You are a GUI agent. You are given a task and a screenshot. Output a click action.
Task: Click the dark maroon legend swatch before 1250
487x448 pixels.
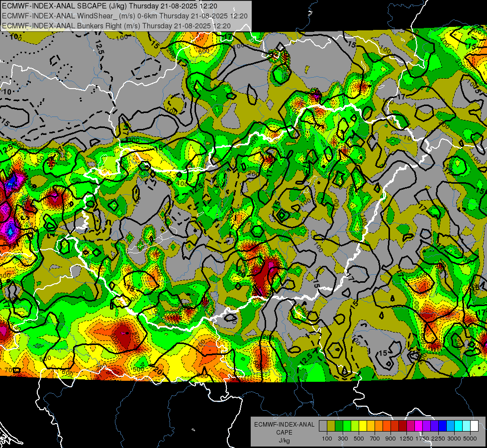click(x=403, y=426)
